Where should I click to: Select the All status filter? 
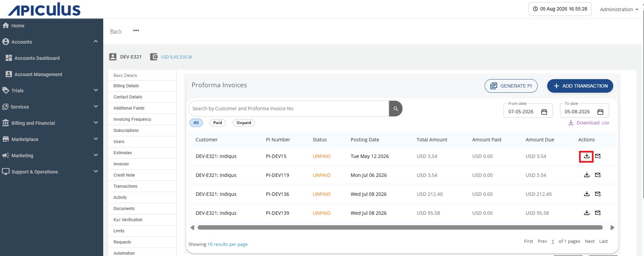[196, 123]
